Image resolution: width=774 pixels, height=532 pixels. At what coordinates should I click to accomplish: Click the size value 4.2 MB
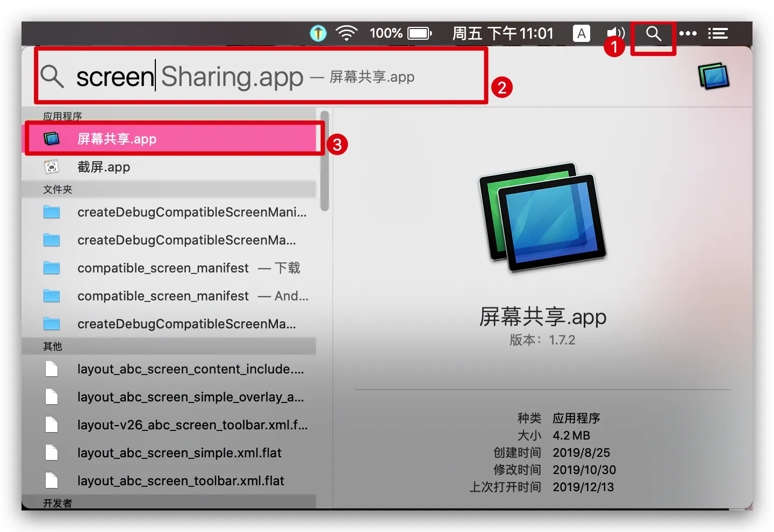(x=571, y=435)
